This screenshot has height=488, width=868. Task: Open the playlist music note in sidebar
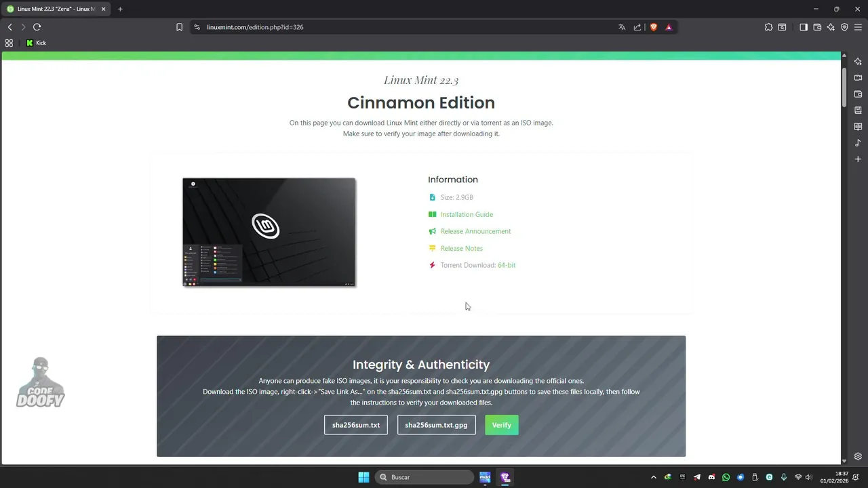(858, 143)
